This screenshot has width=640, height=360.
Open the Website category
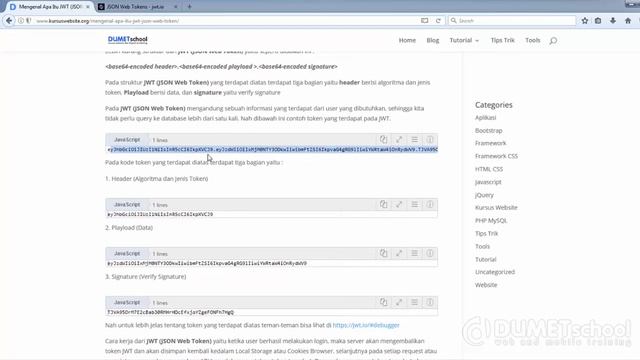point(486,285)
